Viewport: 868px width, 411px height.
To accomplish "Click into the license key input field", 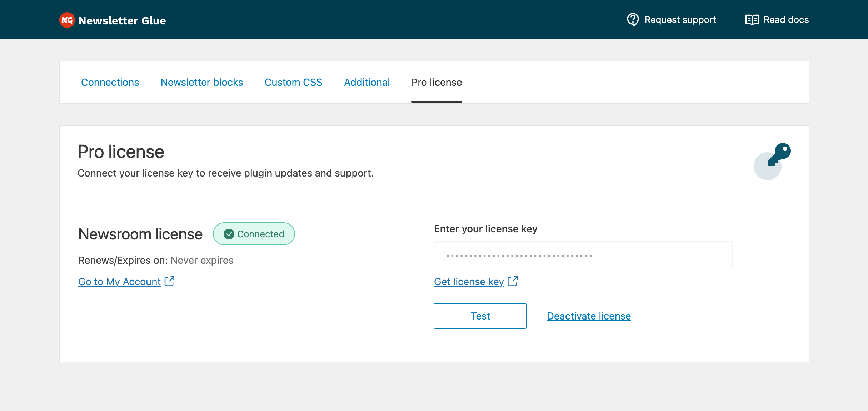I will click(x=583, y=255).
